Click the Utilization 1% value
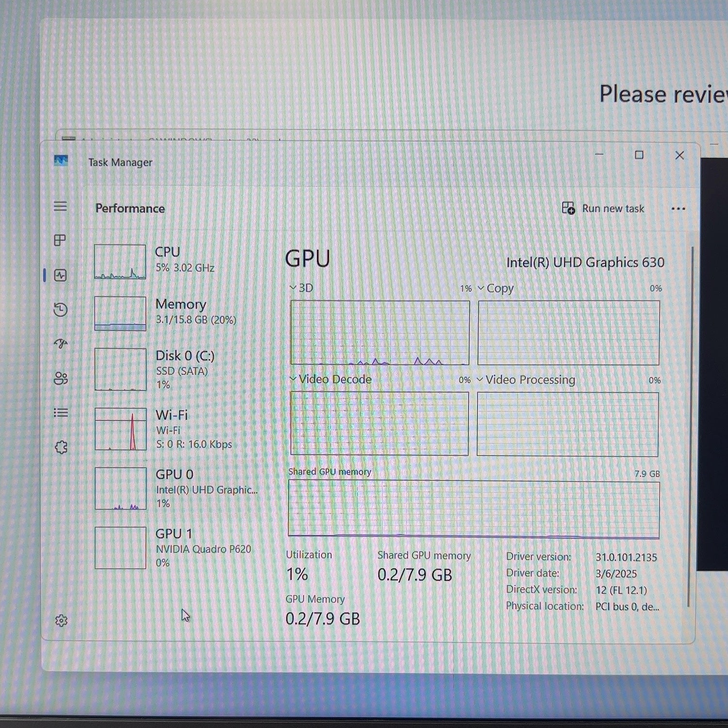Screen dimensions: 728x728 (x=297, y=575)
